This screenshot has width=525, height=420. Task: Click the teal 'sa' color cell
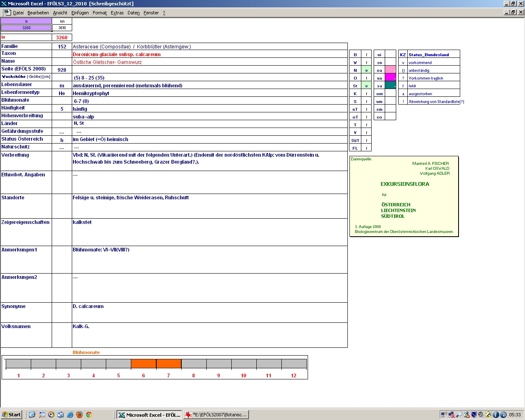pos(390,86)
